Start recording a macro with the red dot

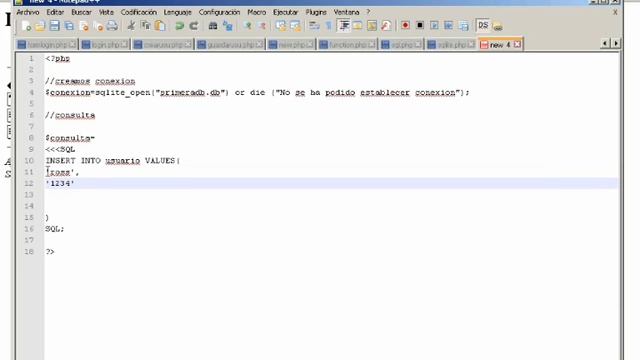405,26
